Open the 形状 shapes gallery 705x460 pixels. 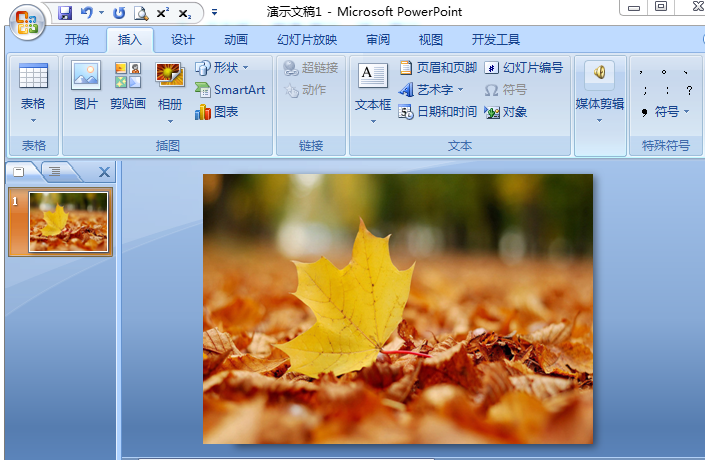[222, 67]
